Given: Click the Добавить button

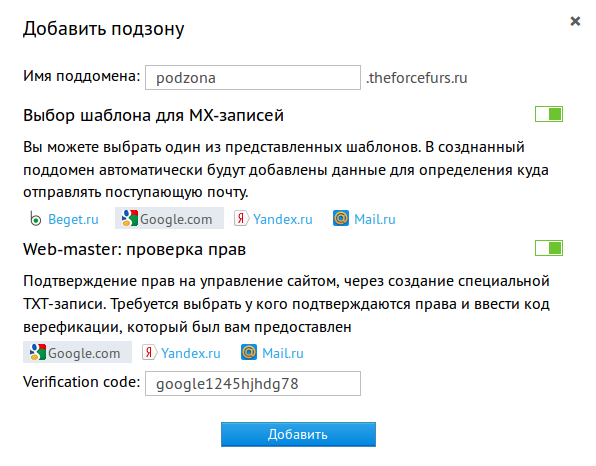Looking at the screenshot, I should (298, 434).
